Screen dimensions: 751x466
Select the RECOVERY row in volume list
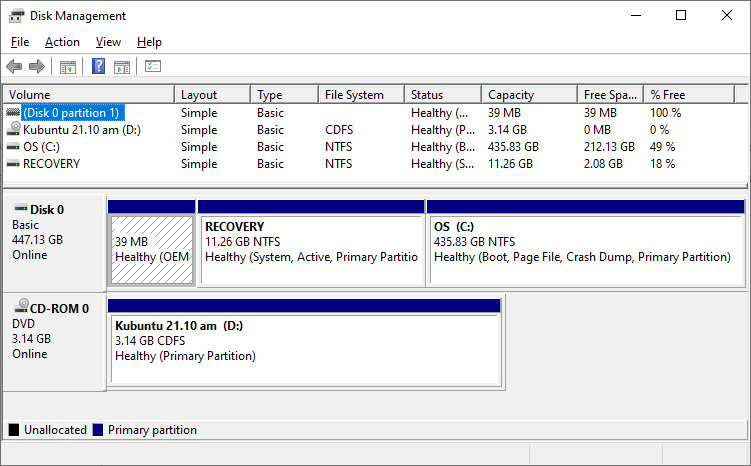pos(51,164)
